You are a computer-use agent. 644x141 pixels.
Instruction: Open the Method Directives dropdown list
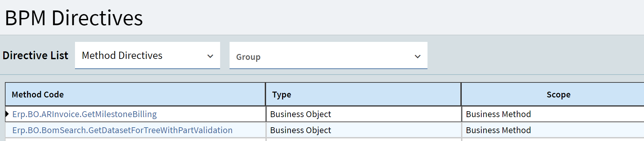point(147,55)
